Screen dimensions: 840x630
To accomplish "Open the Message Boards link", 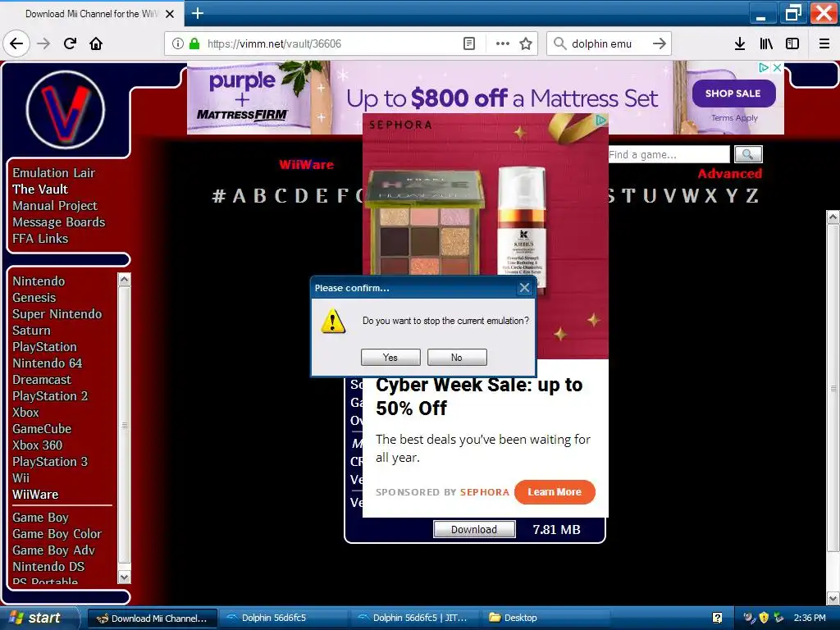I will click(x=58, y=222).
